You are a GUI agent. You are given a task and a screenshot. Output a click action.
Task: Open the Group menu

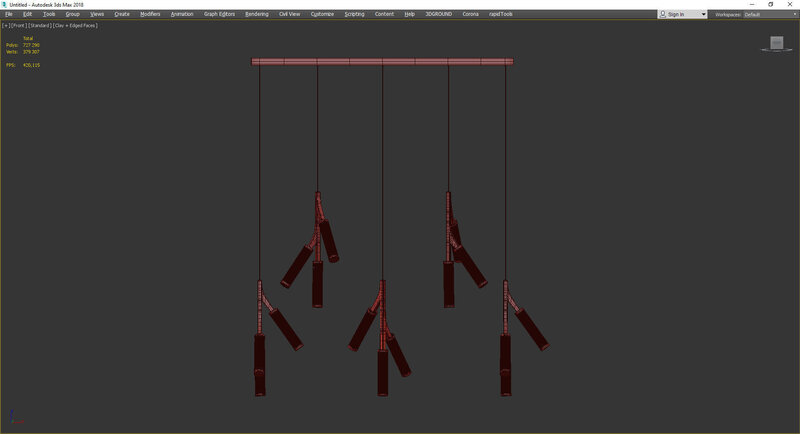click(72, 14)
